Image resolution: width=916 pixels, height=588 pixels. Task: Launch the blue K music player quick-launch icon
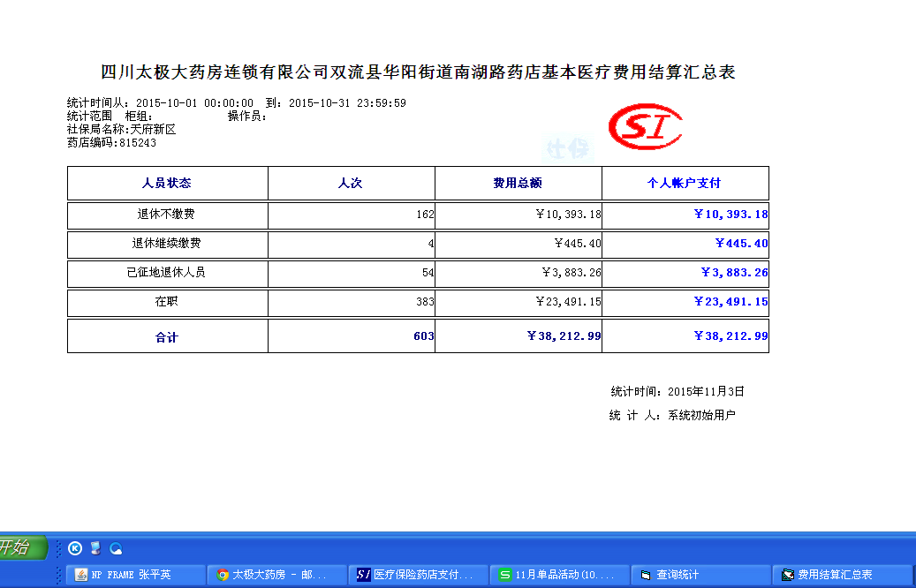coord(75,548)
